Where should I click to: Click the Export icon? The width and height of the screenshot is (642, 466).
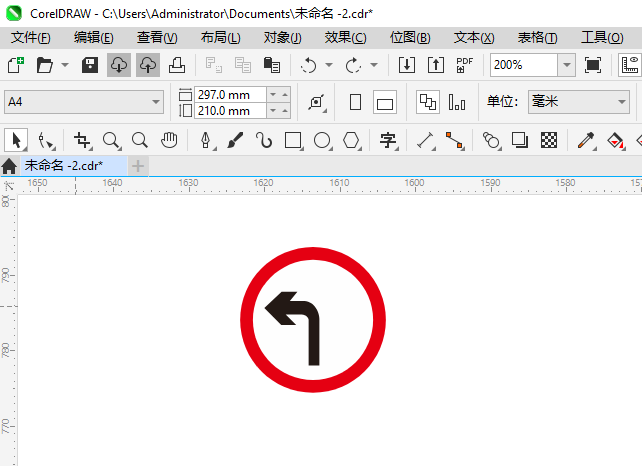436,65
